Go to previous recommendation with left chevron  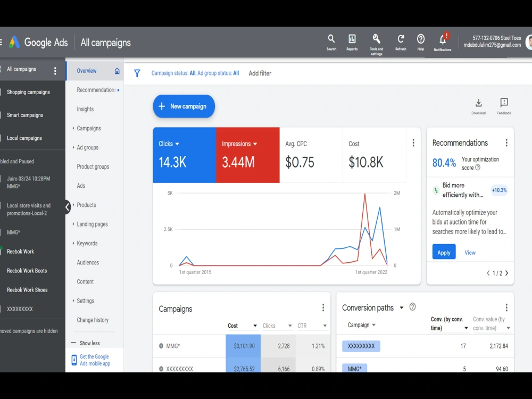tap(488, 273)
